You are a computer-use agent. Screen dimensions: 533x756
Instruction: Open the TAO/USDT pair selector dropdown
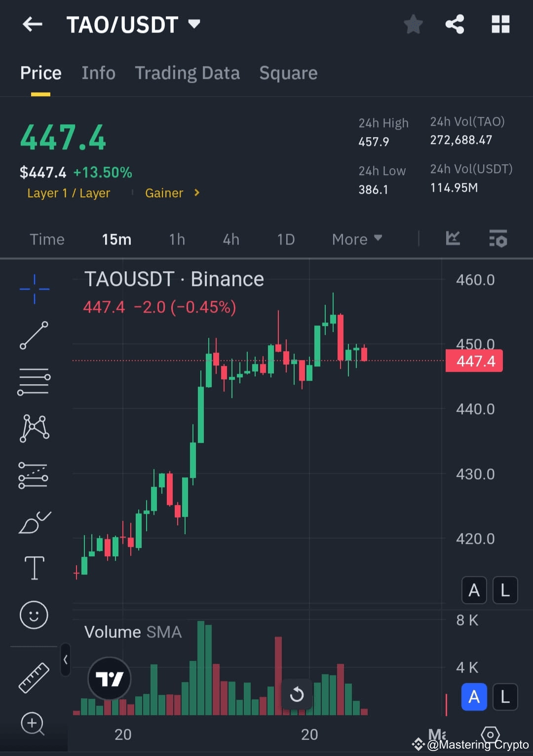coord(194,23)
